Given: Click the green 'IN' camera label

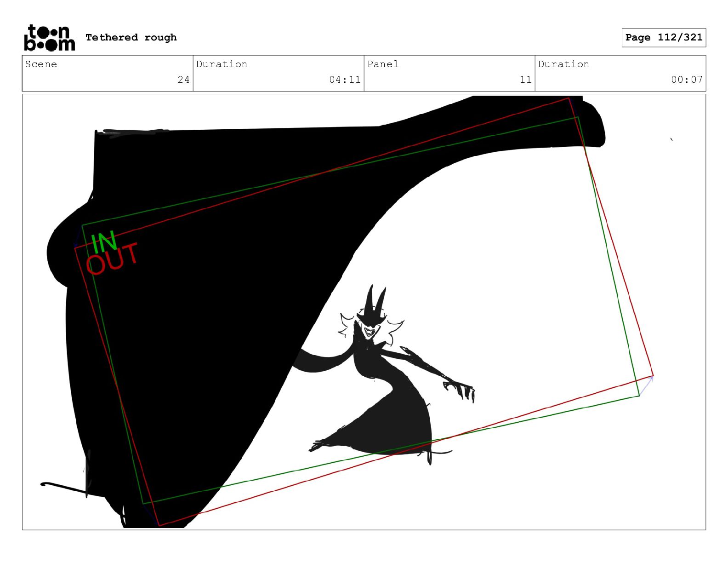Looking at the screenshot, I should pyautogui.click(x=104, y=242).
